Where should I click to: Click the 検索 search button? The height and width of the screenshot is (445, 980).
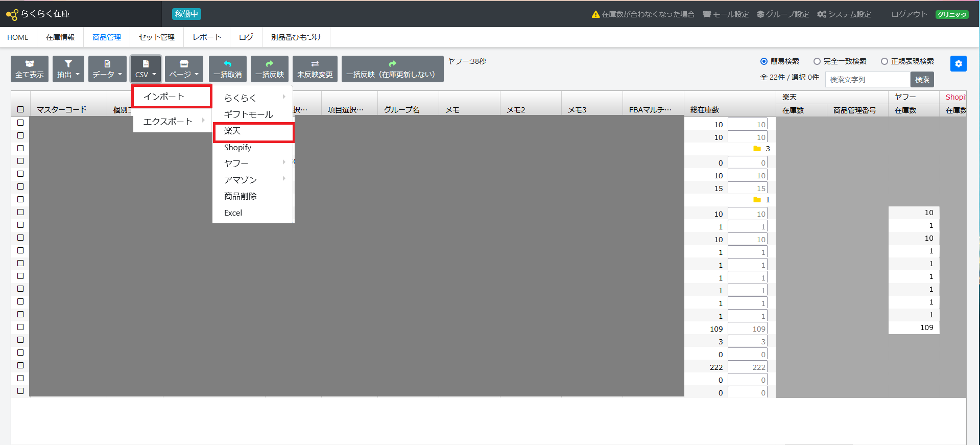pyautogui.click(x=922, y=80)
